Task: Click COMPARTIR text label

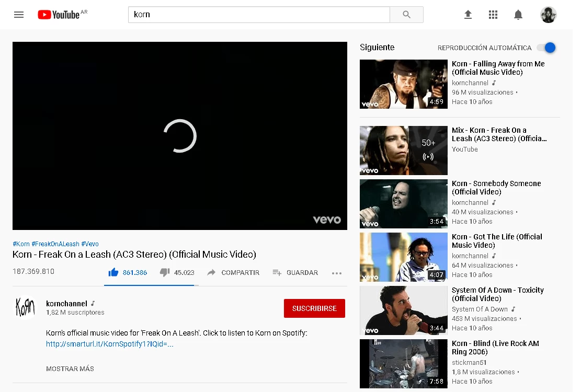Action: click(x=241, y=272)
